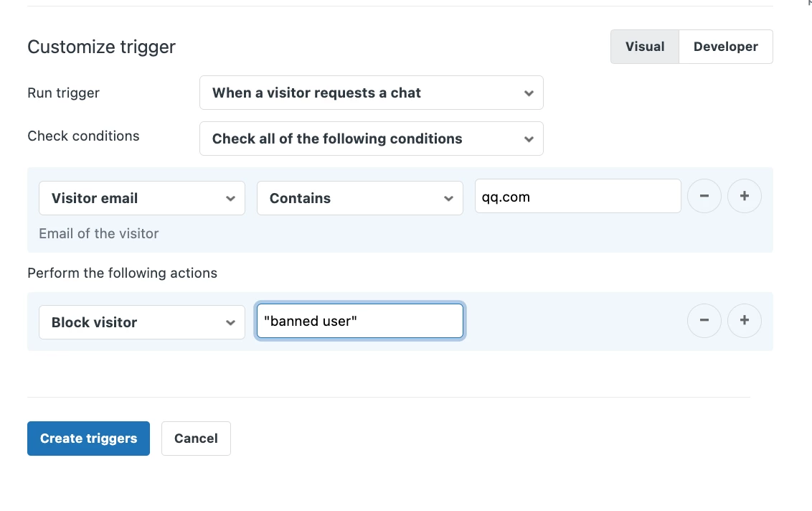Click the "banned user" reason text field

point(359,322)
